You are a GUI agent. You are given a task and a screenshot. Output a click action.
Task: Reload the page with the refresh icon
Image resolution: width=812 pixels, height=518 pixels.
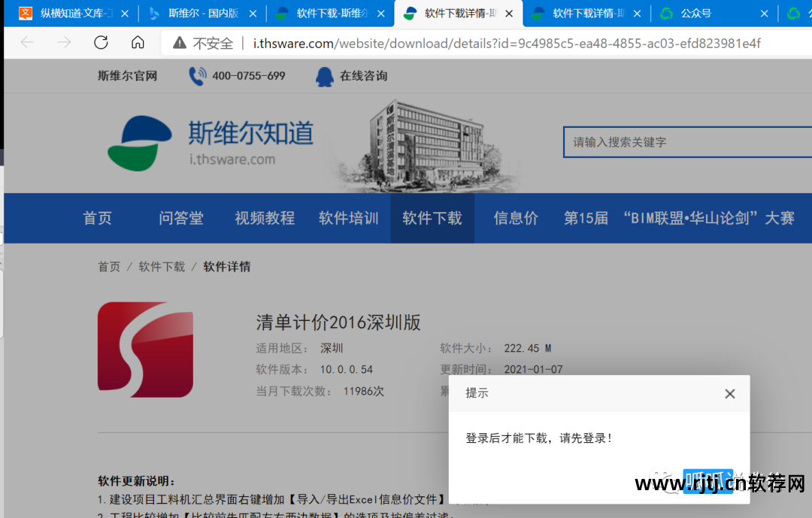[x=101, y=42]
